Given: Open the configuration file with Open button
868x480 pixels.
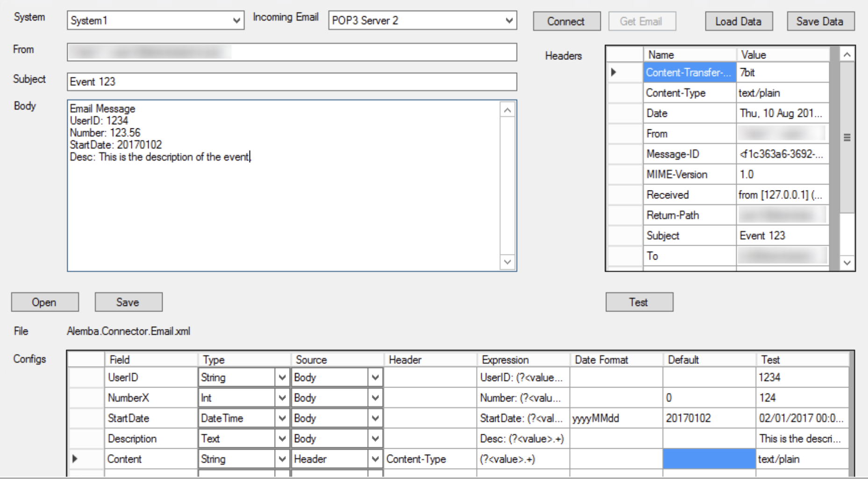Looking at the screenshot, I should tap(45, 302).
